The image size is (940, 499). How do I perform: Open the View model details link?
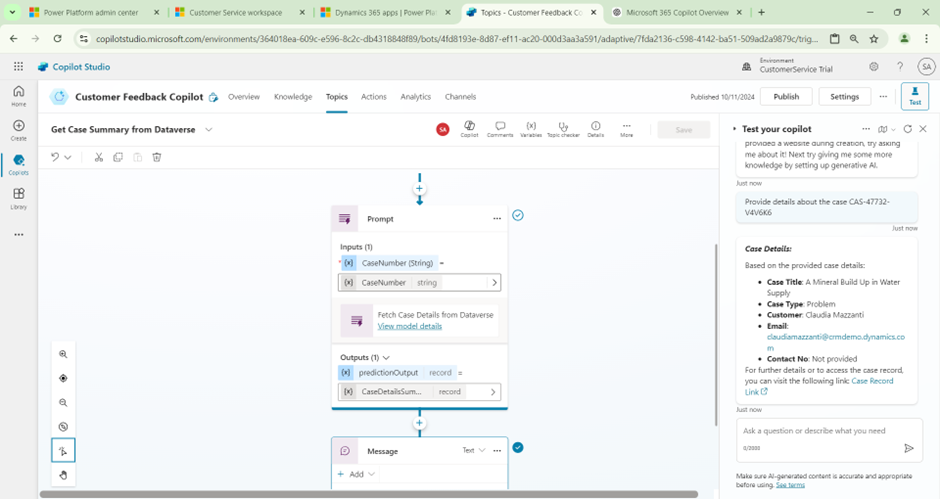pos(409,326)
